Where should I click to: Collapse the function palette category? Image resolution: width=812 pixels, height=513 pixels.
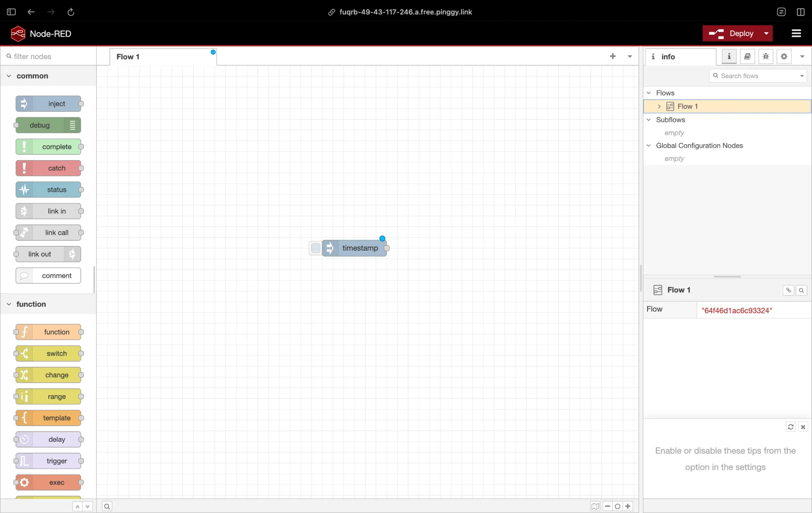9,304
